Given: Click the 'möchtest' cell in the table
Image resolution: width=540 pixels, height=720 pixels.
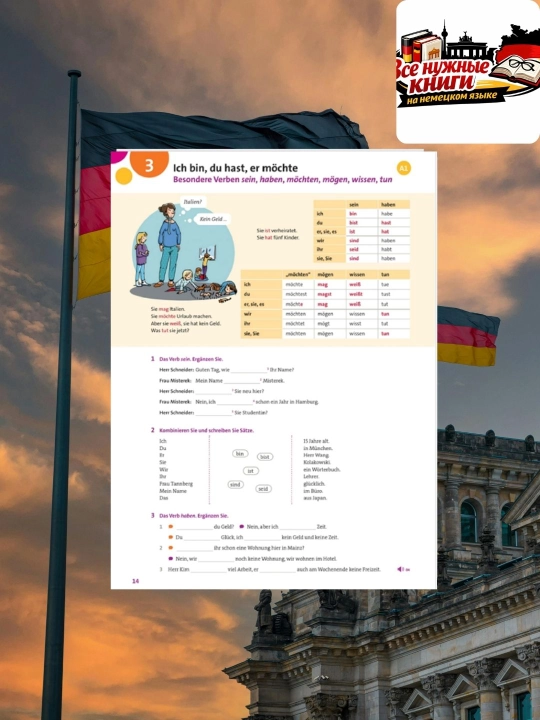Looking at the screenshot, I should 298,294.
